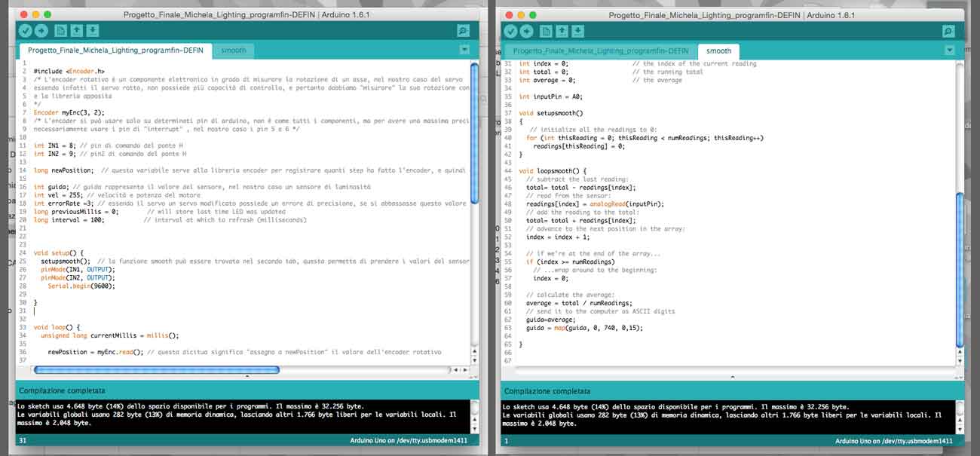The image size is (980, 456).
Task: Click 'void loopsmooth() {' line in right editor
Action: [x=553, y=171]
